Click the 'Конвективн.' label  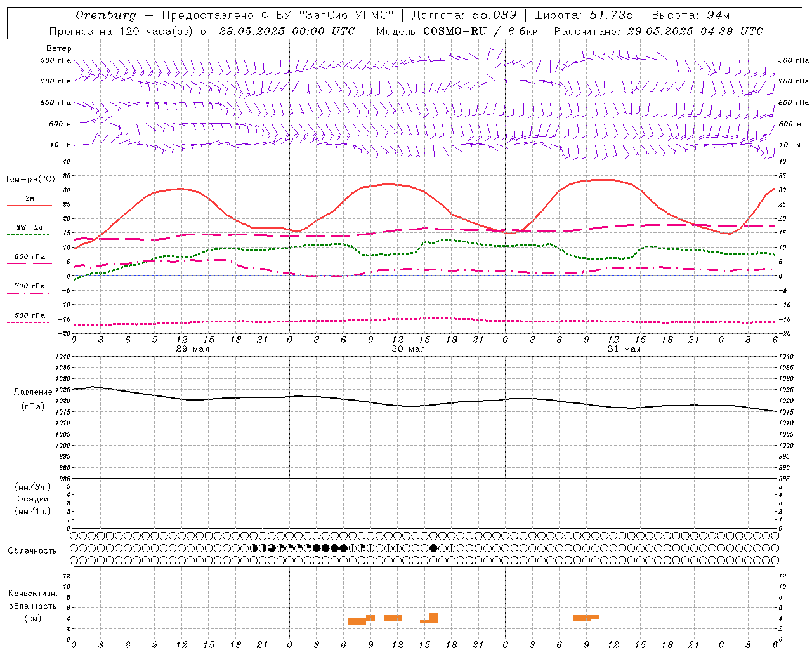(x=33, y=594)
